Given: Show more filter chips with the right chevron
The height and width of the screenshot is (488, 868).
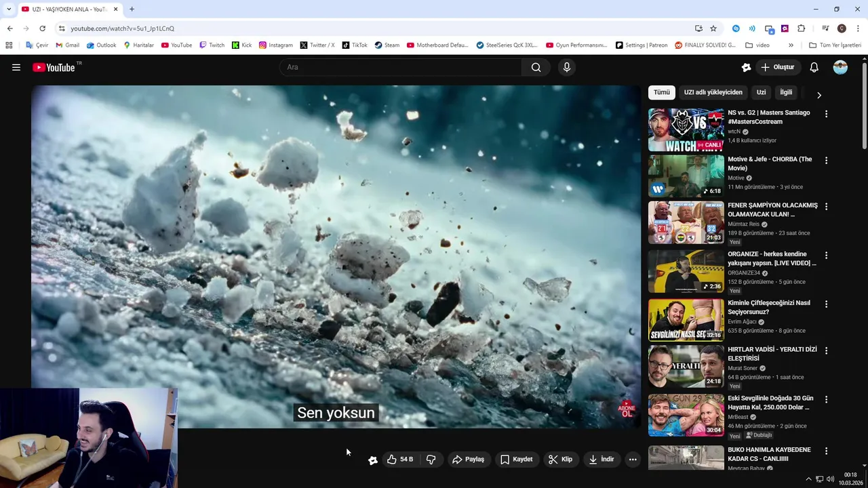Looking at the screenshot, I should [x=818, y=96].
